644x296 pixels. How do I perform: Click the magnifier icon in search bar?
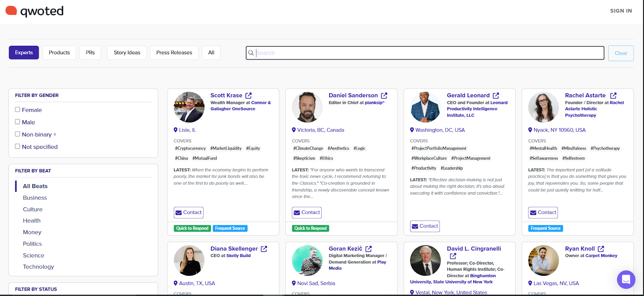pos(251,53)
